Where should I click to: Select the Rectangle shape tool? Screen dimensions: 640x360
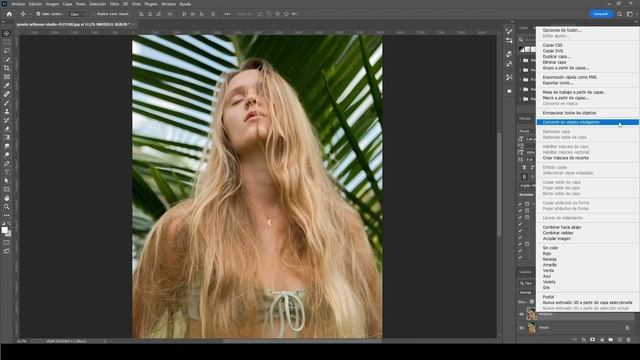[7, 189]
